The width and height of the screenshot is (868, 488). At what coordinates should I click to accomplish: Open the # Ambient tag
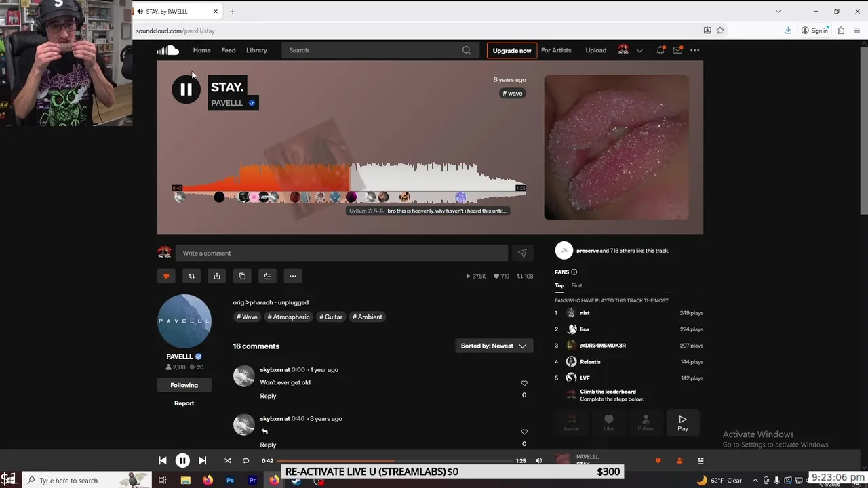pyautogui.click(x=368, y=317)
